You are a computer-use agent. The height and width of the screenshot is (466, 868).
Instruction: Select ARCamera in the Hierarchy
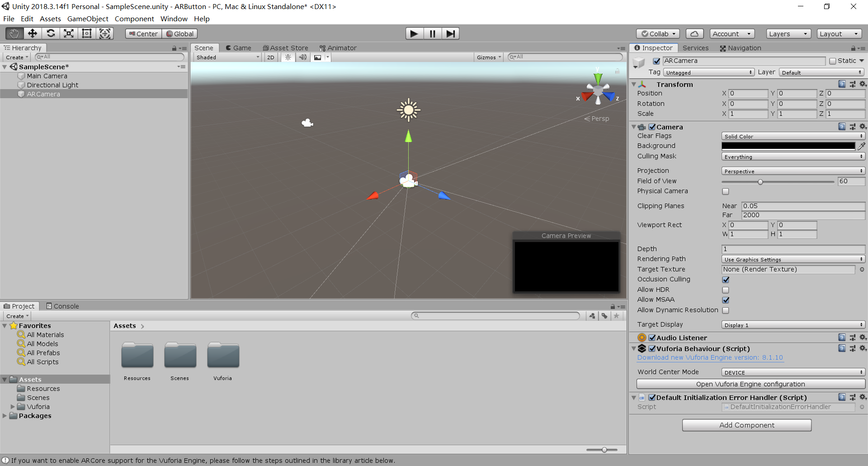43,94
